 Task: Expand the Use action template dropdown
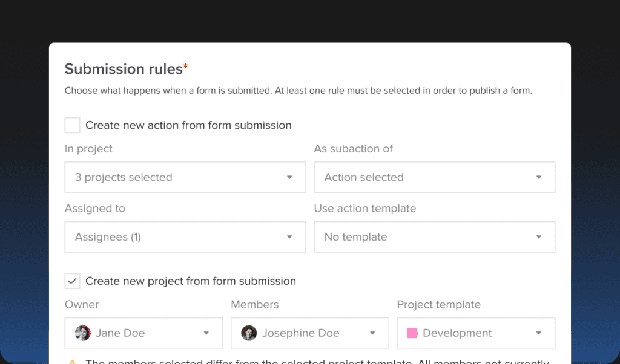click(x=434, y=237)
